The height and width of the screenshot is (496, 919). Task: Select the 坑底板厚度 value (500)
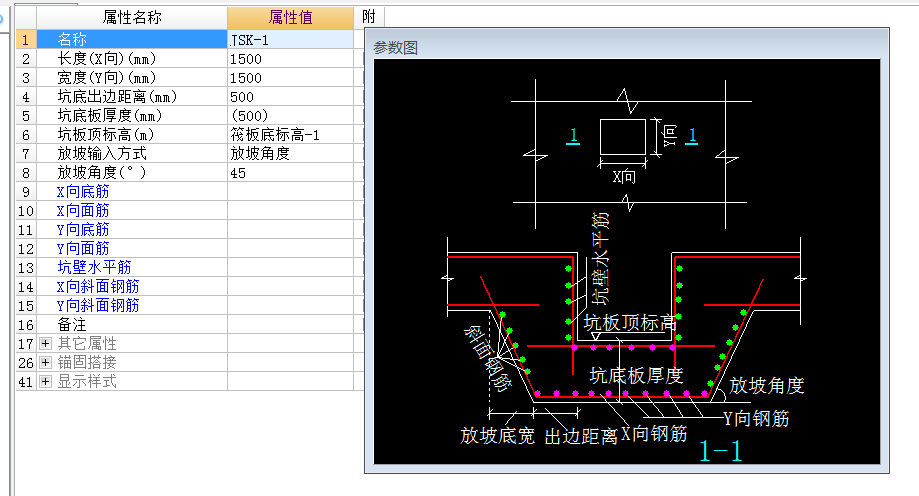tap(291, 115)
